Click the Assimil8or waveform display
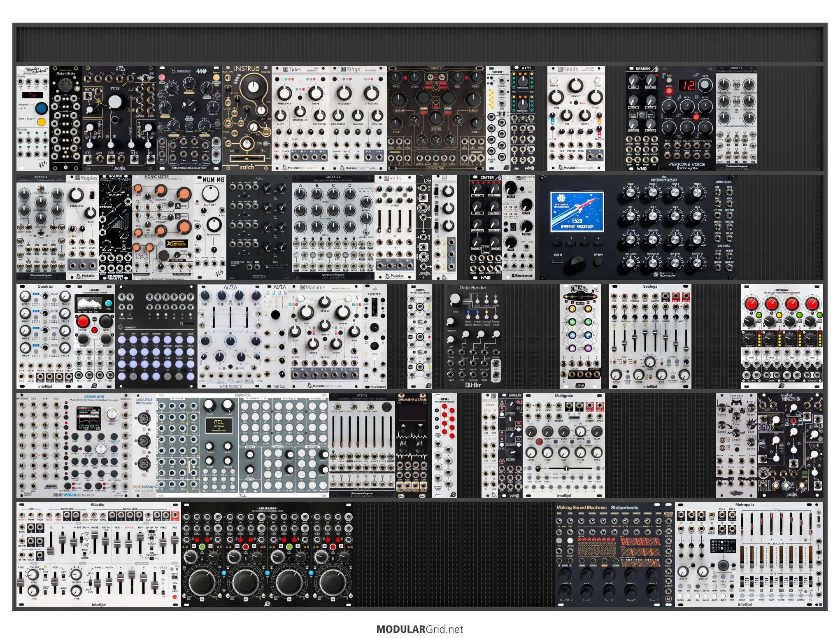Viewport: 840px width, 638px height. [x=88, y=418]
